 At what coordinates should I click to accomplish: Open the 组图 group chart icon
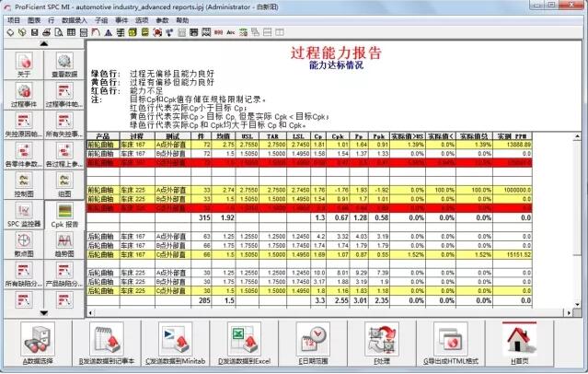[x=64, y=185]
